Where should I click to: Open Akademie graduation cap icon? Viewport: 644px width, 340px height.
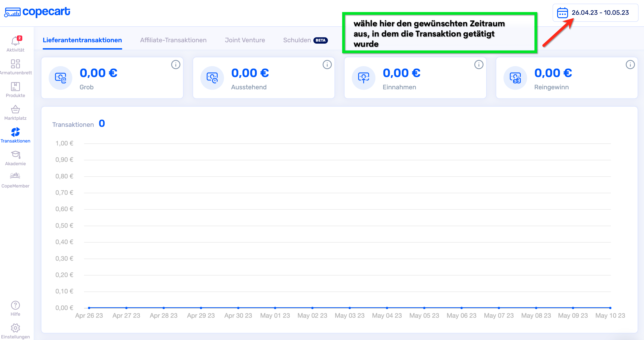[x=15, y=155]
